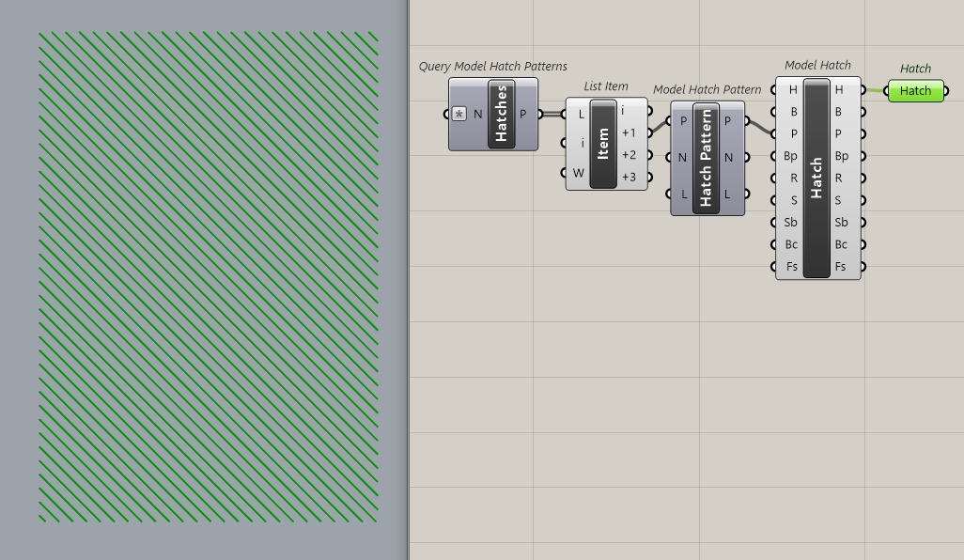Click the +3 output of List Item

[629, 177]
